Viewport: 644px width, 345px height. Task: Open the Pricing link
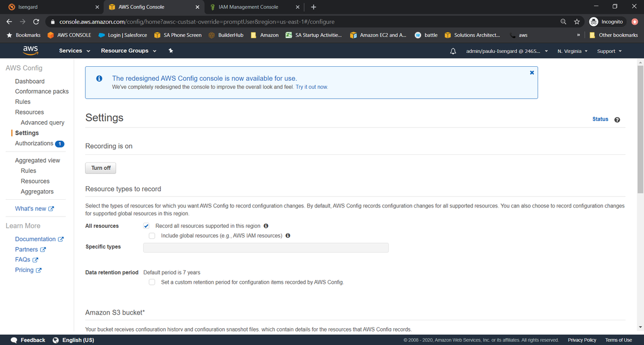tap(29, 270)
